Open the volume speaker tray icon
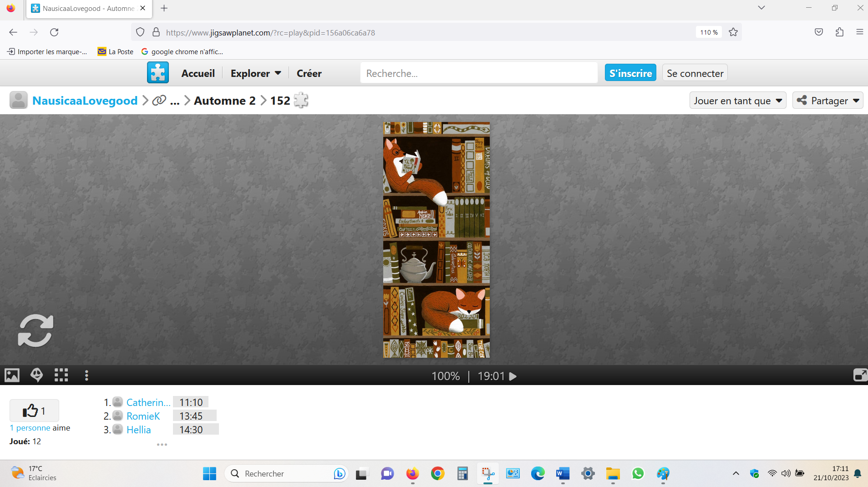This screenshot has width=868, height=487. [x=786, y=473]
